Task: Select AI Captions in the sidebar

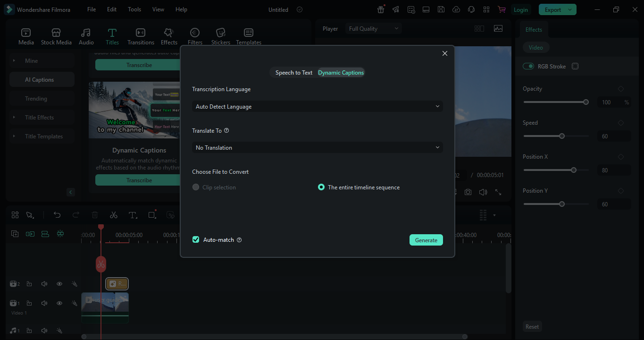Action: [42, 80]
